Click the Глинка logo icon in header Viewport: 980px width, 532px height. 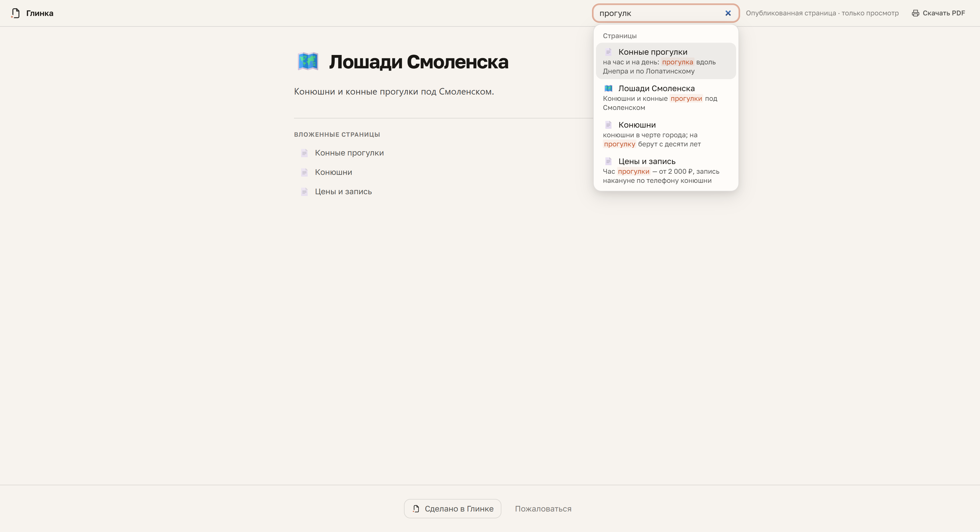click(15, 13)
